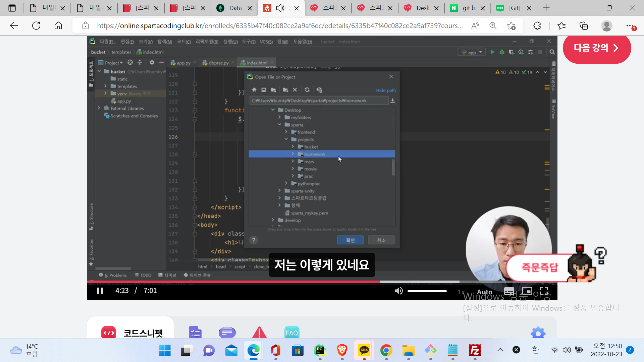This screenshot has width=644, height=362.
Task: Click the PyCharm search magnifier icon
Action: (552, 52)
